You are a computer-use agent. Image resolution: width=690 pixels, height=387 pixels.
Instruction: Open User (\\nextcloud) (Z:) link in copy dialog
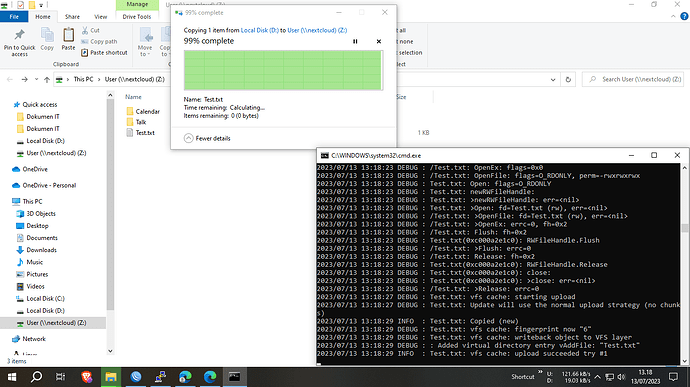(x=317, y=30)
